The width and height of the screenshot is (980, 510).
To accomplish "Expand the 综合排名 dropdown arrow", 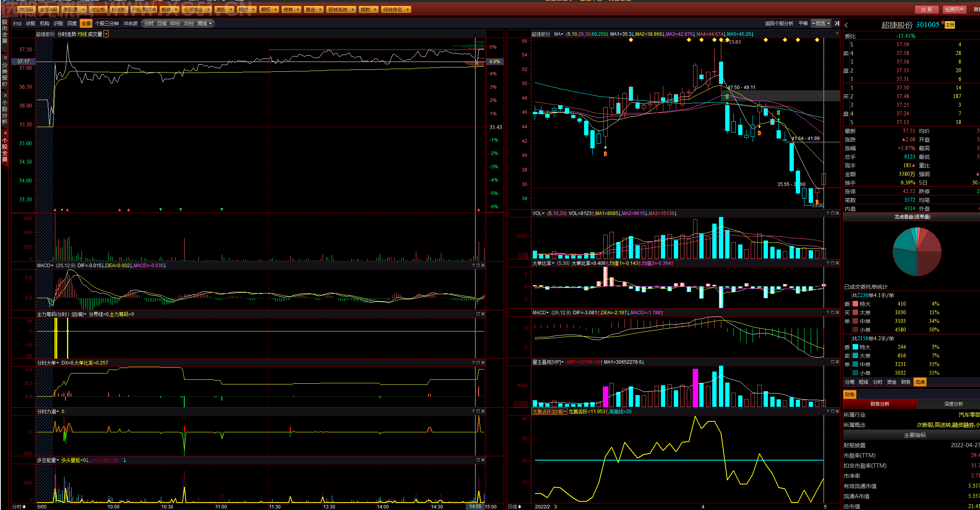I will tap(408, 9).
